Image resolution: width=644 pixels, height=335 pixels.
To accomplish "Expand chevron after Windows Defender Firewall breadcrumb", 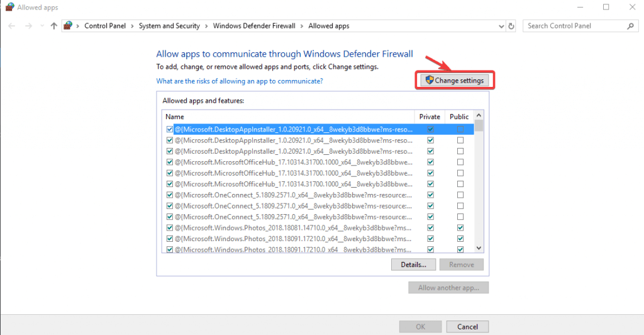I will click(302, 26).
